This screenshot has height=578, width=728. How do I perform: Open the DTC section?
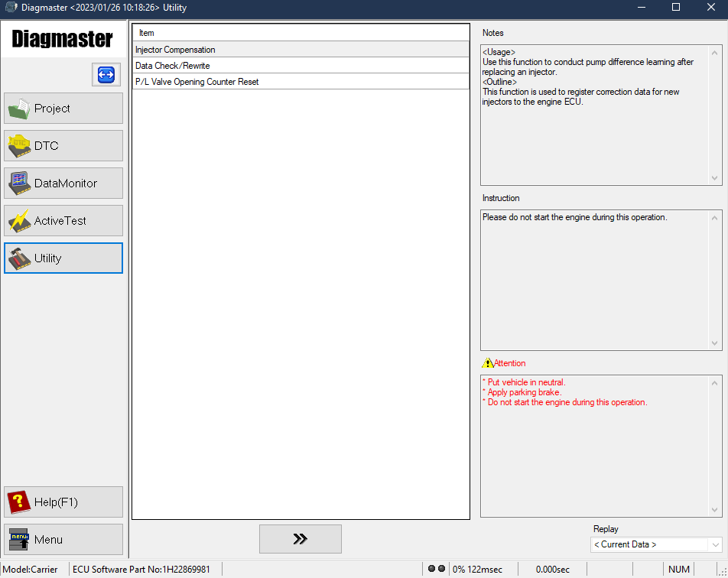tap(63, 146)
